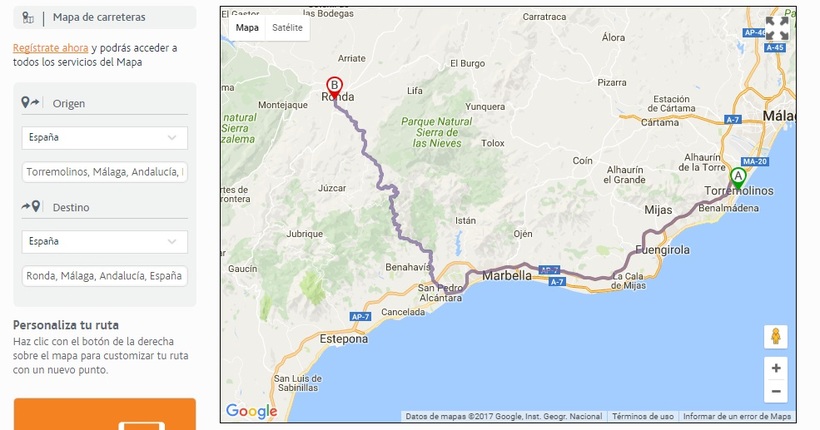Open Street View pegman icon
The width and height of the screenshot is (820, 430).
pos(776,336)
